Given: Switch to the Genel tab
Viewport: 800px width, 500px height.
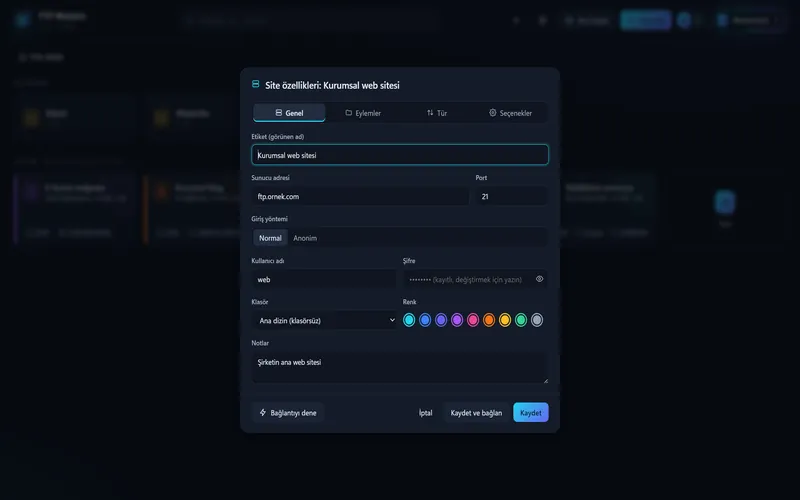Looking at the screenshot, I should tap(289, 113).
